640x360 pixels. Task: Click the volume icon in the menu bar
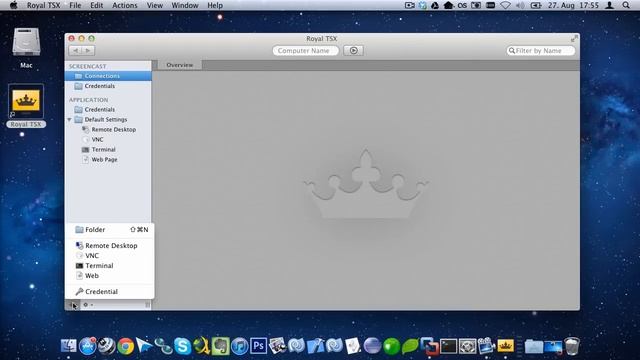point(520,5)
